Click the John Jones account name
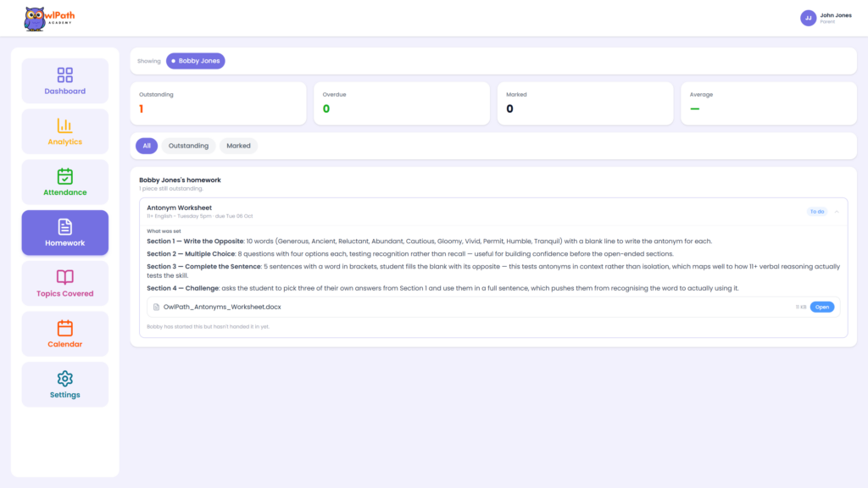The width and height of the screenshot is (868, 488). click(x=835, y=15)
